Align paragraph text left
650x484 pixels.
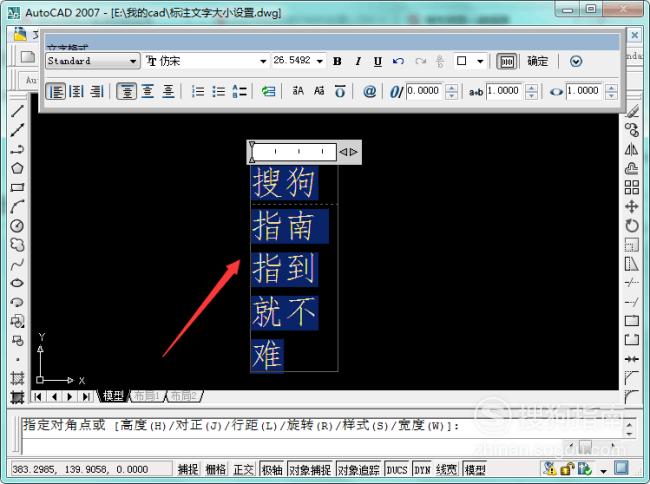pyautogui.click(x=56, y=91)
